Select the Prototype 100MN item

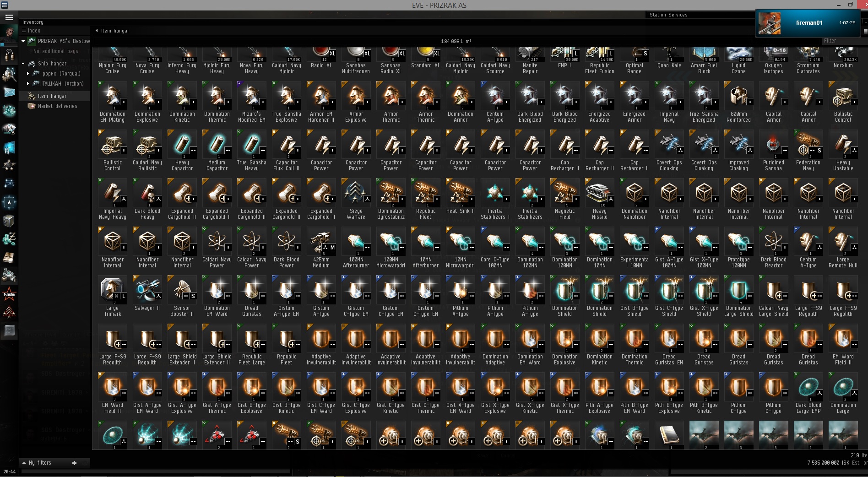pyautogui.click(x=739, y=247)
